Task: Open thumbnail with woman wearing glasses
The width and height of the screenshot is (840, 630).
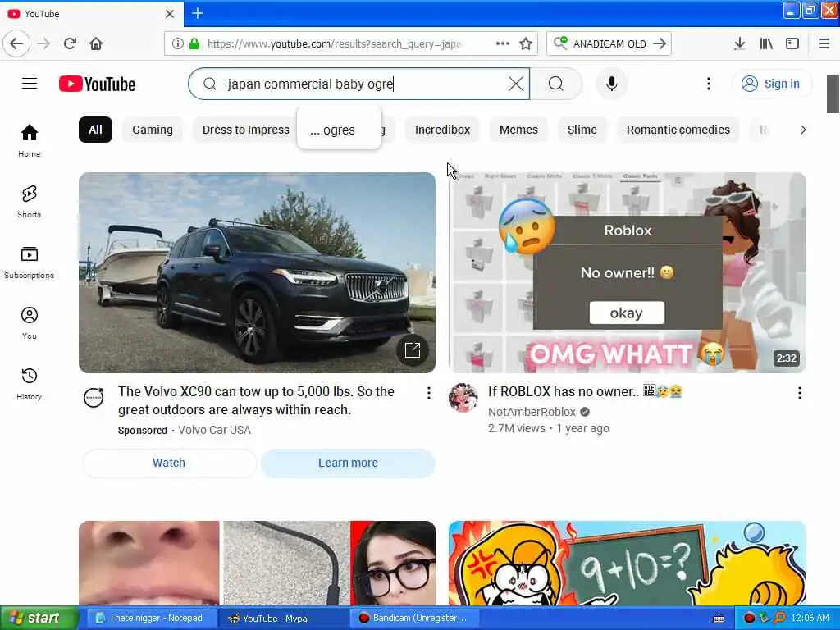Action: tap(257, 563)
